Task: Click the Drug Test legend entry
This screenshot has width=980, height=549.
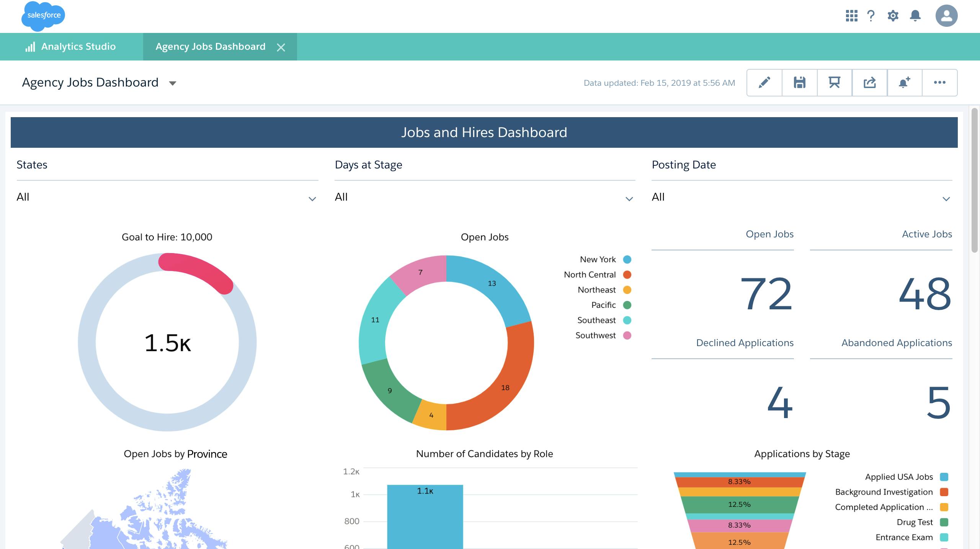Action: click(x=923, y=522)
